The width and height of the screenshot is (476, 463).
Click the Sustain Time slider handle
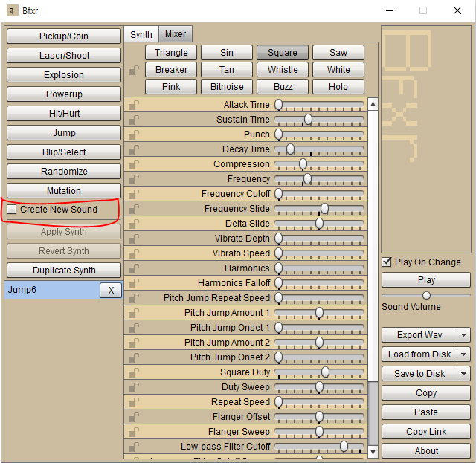[308, 120]
